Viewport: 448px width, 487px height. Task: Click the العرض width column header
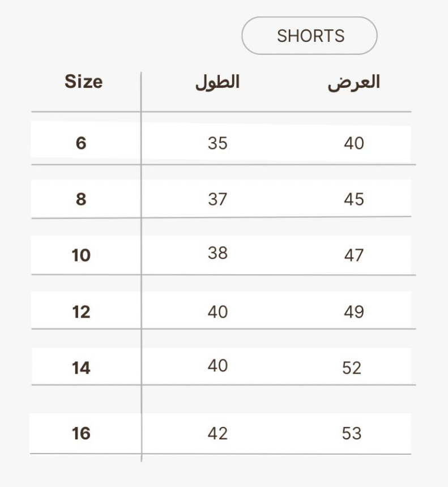point(354,82)
